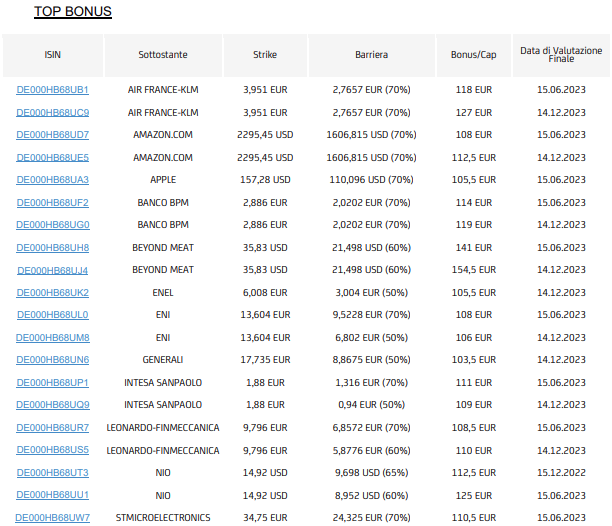
Task: Open the DE000HB68UK2 Enel link
Action: pyautogui.click(x=53, y=293)
